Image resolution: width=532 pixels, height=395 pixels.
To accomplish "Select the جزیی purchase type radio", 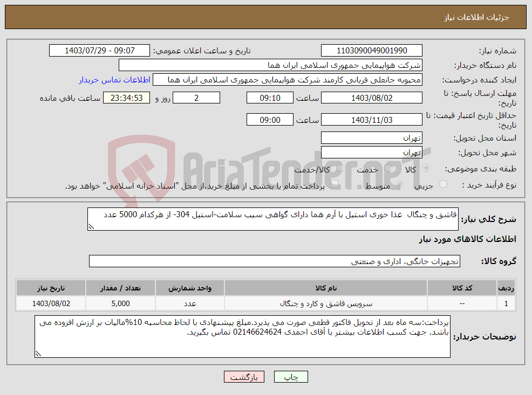I will 443,184.
